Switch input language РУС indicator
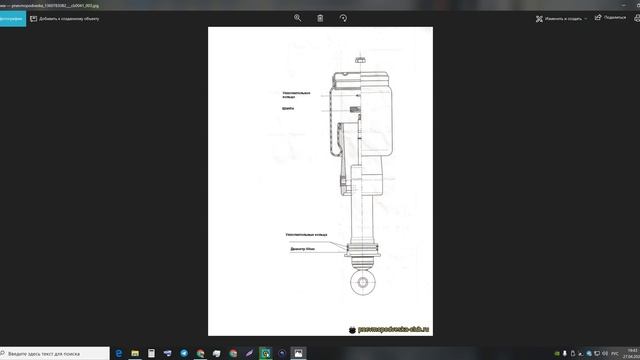This screenshot has height=360, width=640. coord(615,353)
